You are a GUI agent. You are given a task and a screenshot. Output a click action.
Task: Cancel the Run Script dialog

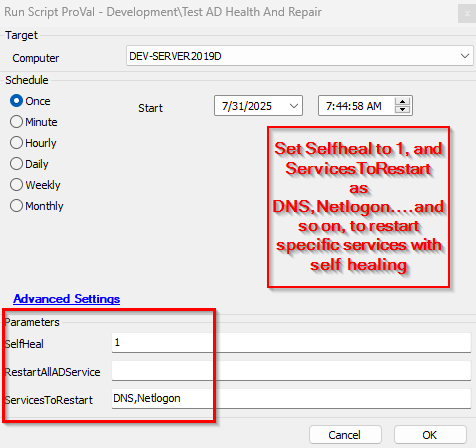[x=345, y=435]
